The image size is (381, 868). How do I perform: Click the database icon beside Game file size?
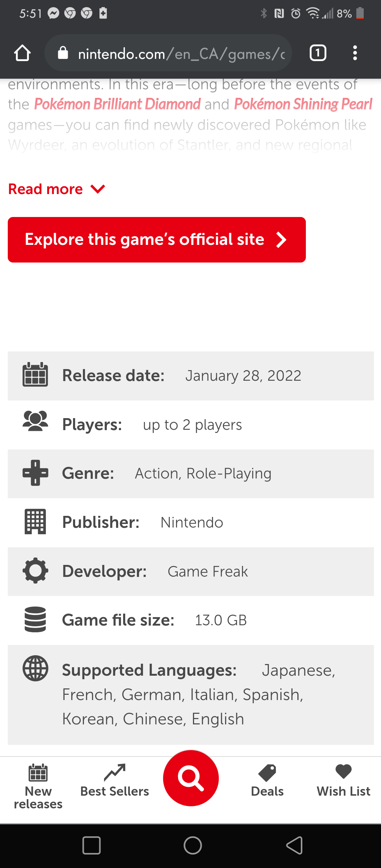pyautogui.click(x=35, y=620)
